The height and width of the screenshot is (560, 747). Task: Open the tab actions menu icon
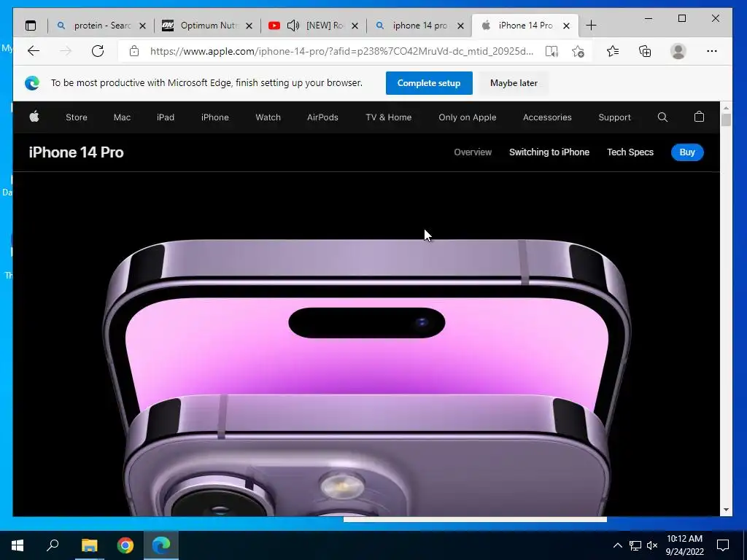click(x=31, y=26)
